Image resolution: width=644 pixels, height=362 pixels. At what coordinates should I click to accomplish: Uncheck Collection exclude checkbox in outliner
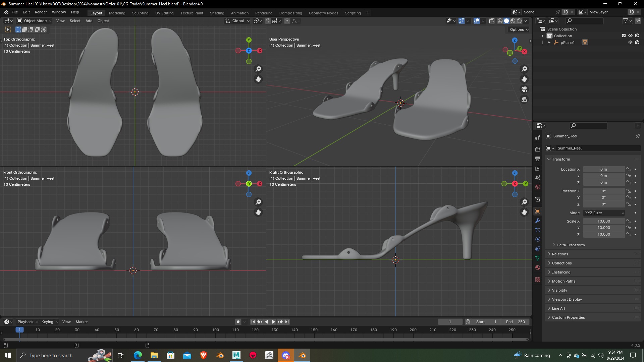point(624,36)
